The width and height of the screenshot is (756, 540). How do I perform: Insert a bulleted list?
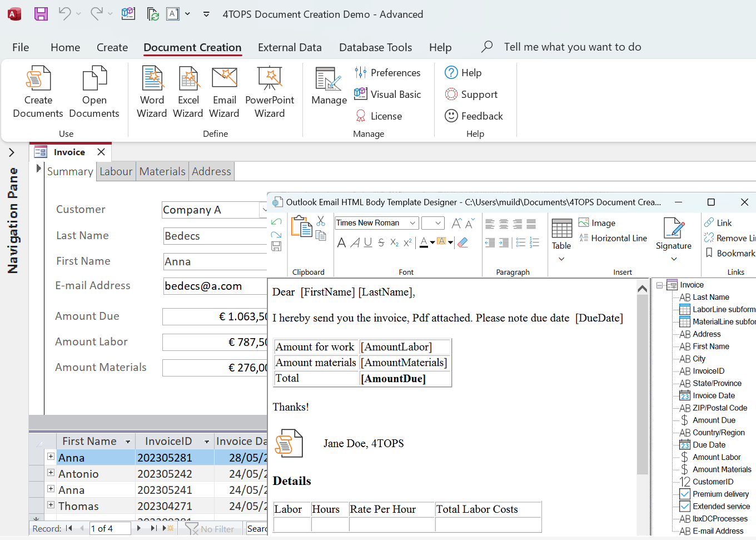tap(520, 242)
